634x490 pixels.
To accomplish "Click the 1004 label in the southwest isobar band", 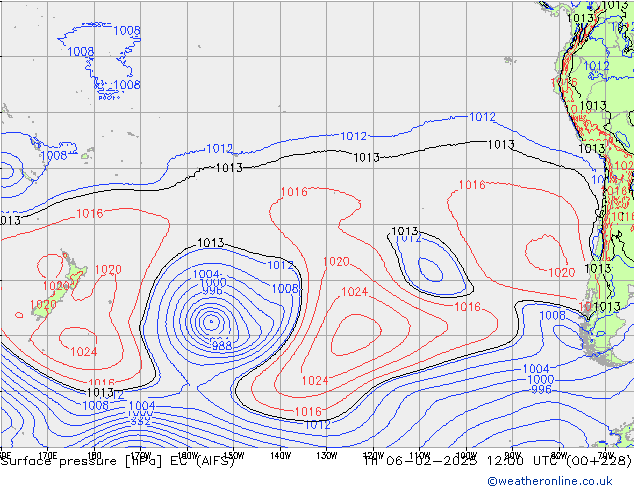I will coord(142,405).
